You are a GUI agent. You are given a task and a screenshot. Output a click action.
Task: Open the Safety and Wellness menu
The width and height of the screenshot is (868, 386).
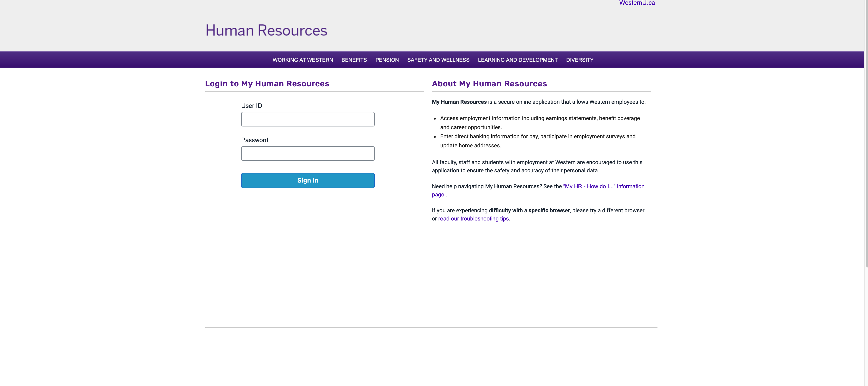click(438, 60)
